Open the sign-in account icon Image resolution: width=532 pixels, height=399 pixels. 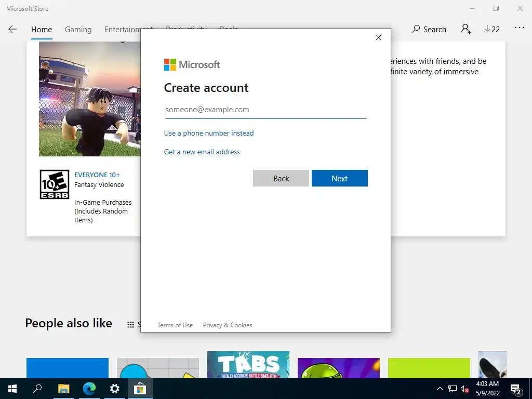point(466,29)
